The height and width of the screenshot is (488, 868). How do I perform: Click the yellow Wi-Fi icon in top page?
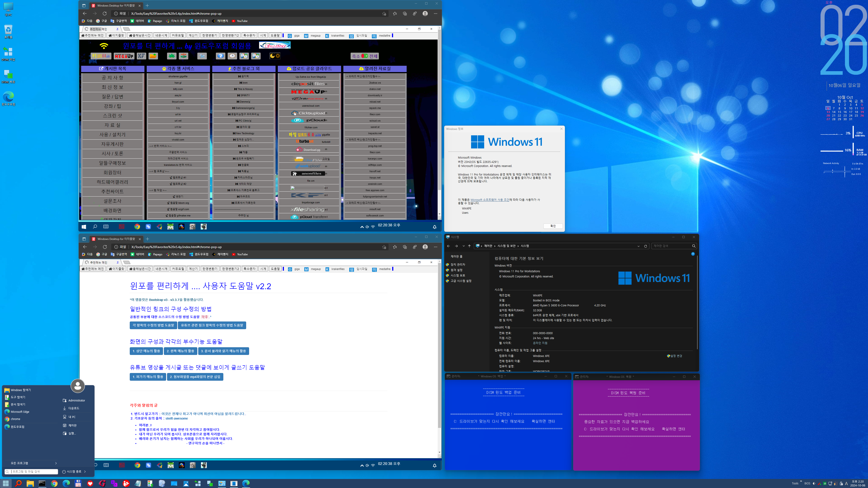(104, 46)
